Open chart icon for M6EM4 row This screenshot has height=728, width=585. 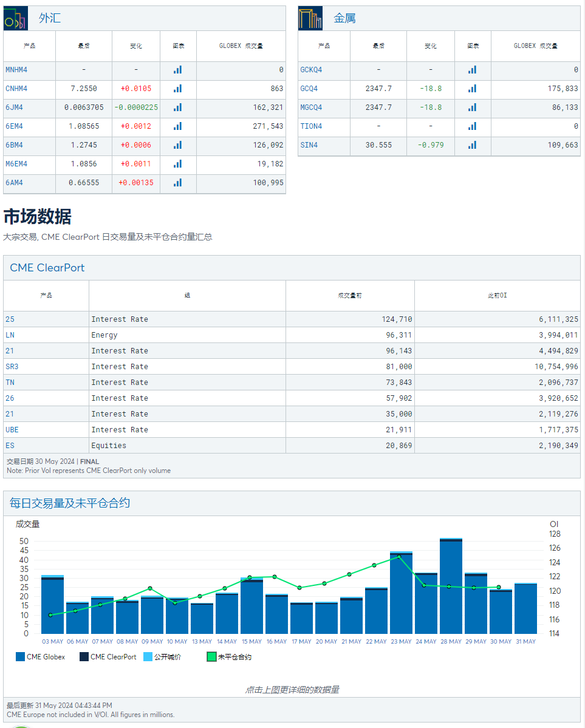(177, 164)
